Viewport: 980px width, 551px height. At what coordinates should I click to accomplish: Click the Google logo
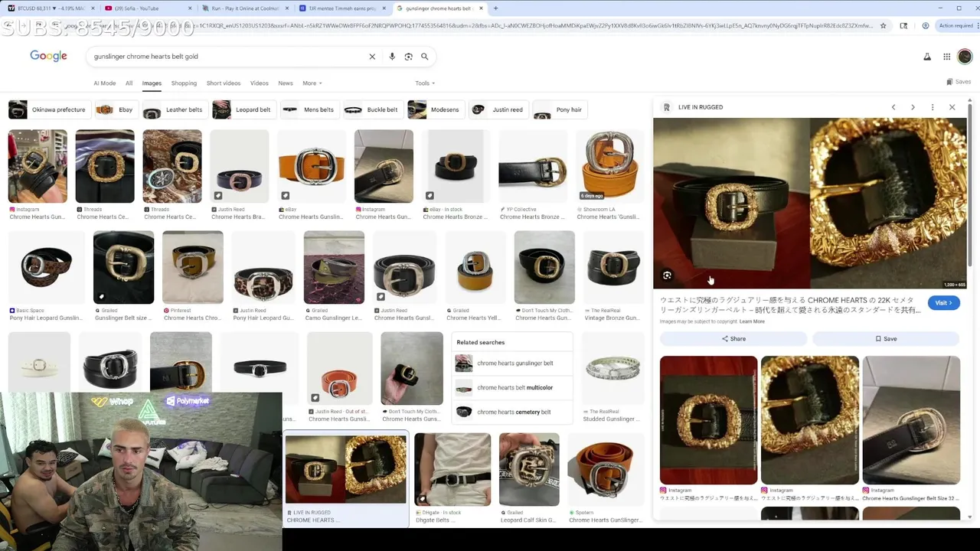point(49,56)
